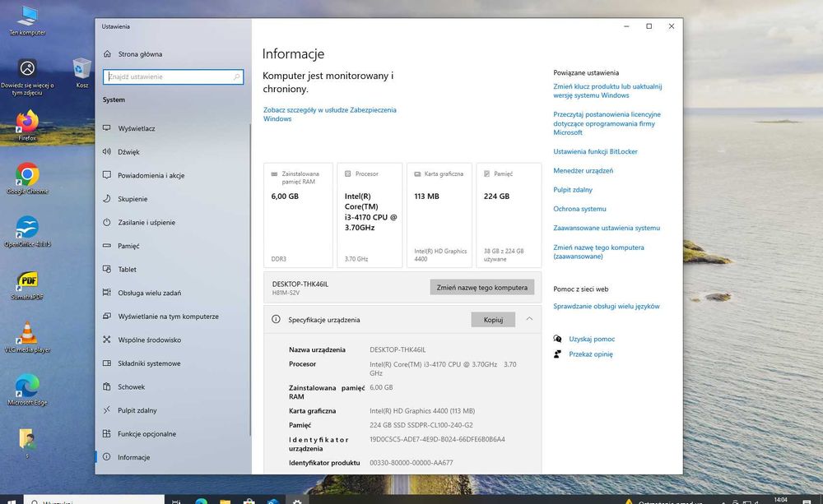Open Ochrona systemu link

[579, 209]
